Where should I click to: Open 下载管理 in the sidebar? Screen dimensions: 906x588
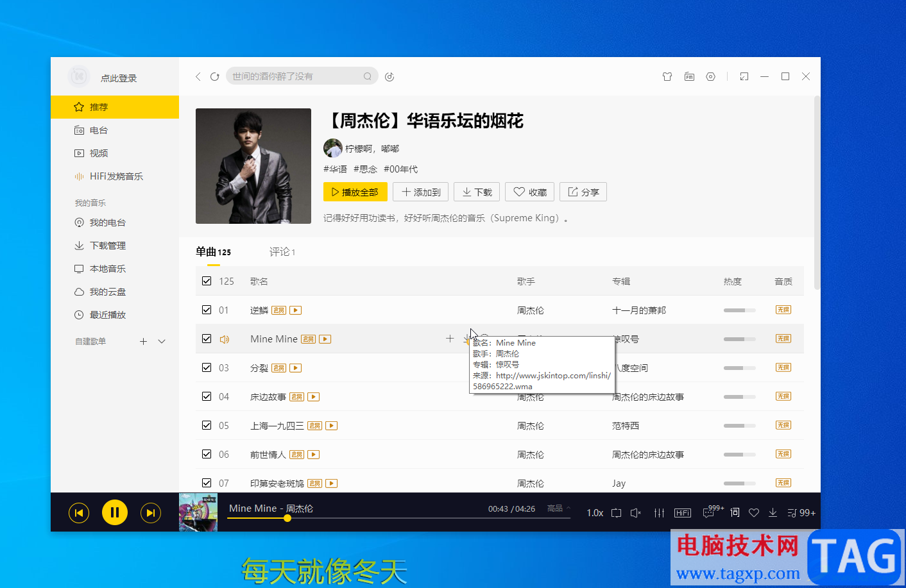point(115,246)
